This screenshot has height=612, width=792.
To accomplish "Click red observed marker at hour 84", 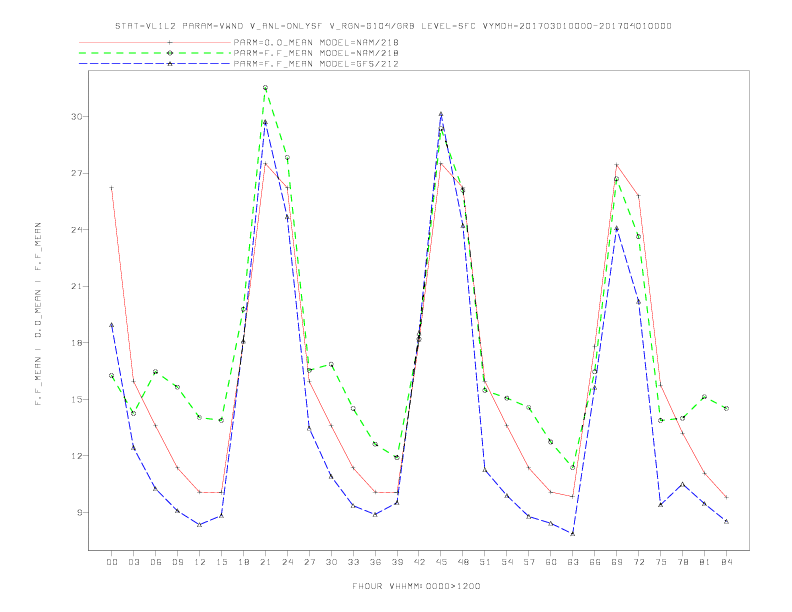I will point(726,497).
